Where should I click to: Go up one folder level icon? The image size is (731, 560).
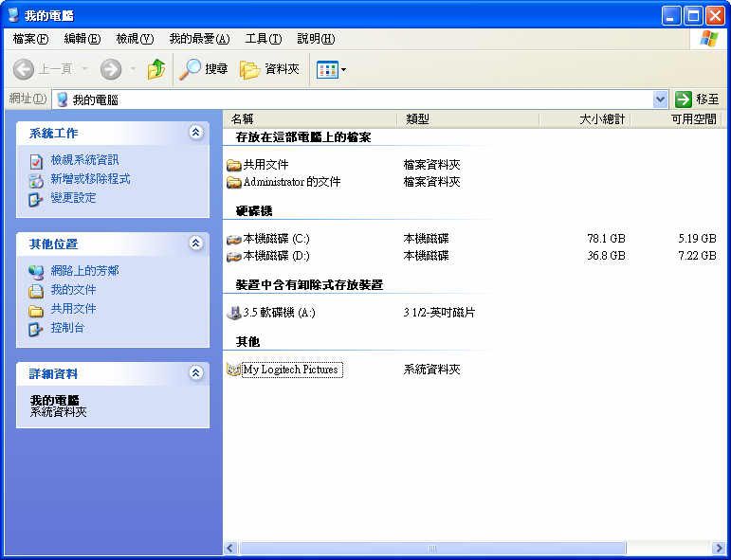[x=156, y=69]
